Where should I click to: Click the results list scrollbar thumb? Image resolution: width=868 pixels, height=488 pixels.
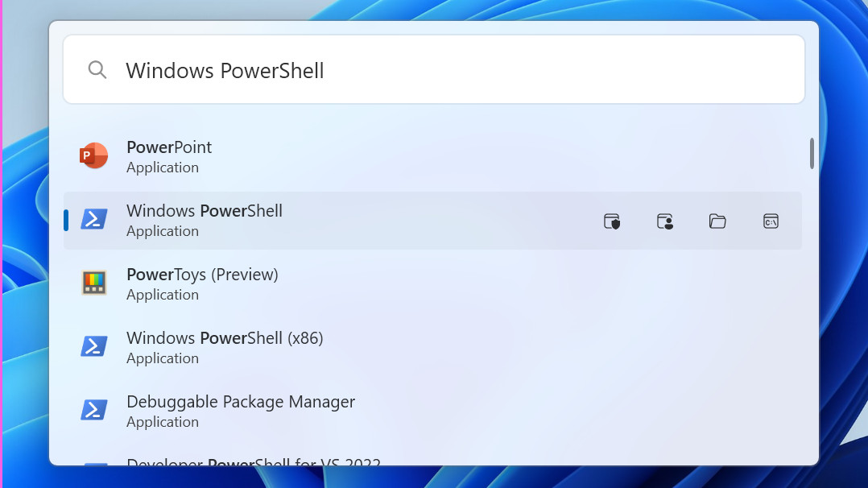812,154
